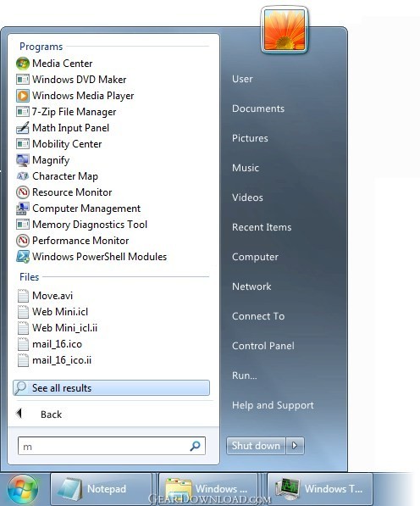This screenshot has width=420, height=506.
Task: Click the mail_16_ico.ii file icon
Action: point(23,360)
